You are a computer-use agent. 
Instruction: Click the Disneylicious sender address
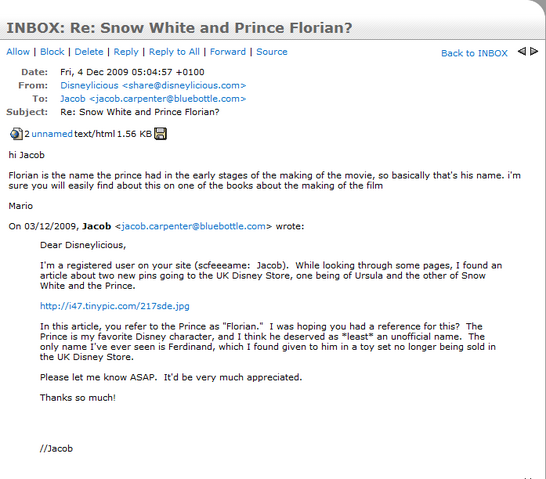(153, 86)
